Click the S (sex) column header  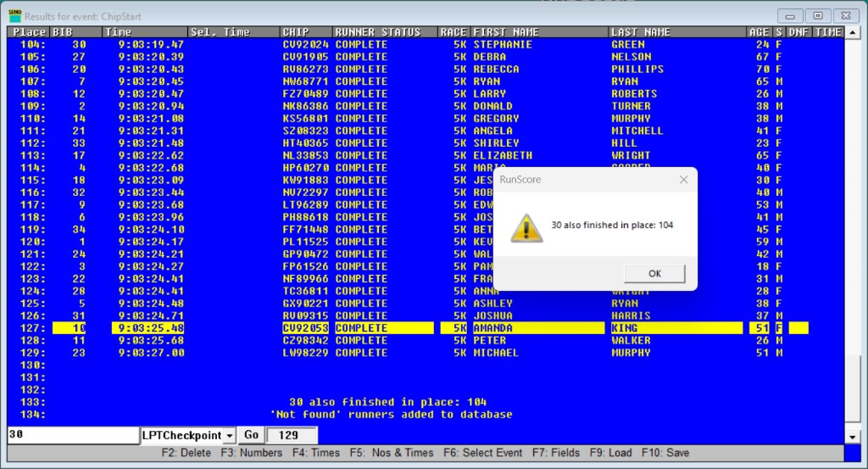tap(779, 32)
